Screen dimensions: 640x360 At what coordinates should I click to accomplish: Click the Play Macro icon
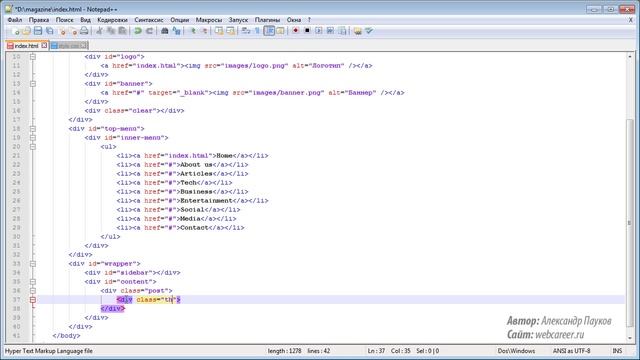pos(319,31)
